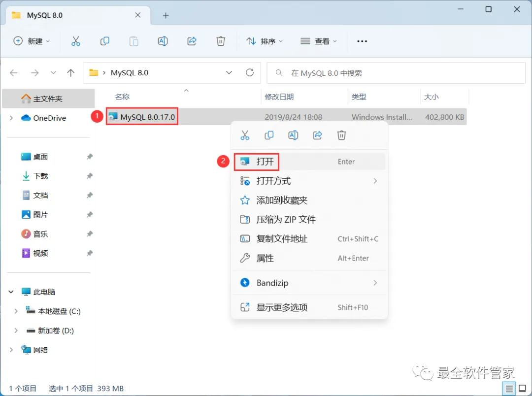Viewport: 532px width, 396px height.
Task: Open the 排序 (Sort) dropdown
Action: pos(265,41)
